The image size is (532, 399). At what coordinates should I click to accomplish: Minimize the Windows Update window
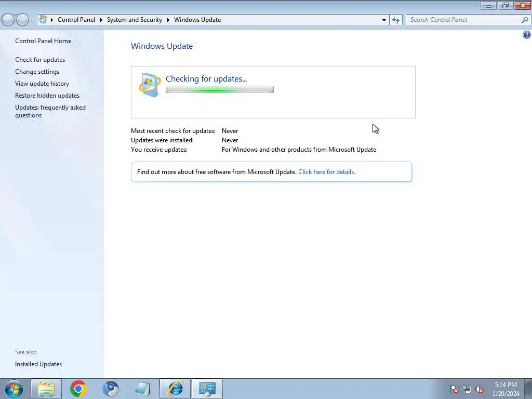(488, 5)
